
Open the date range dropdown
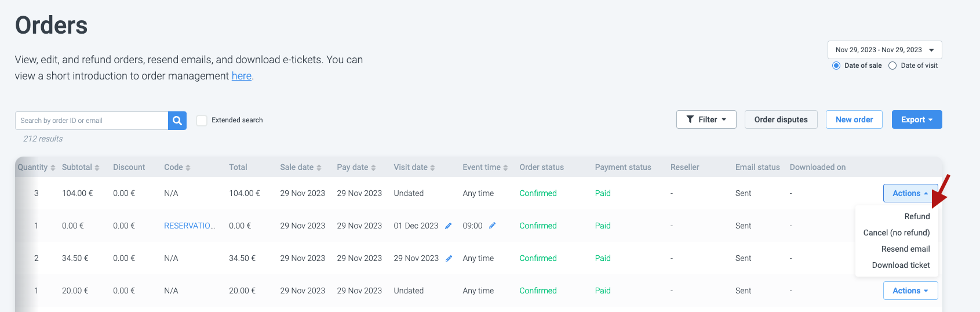[884, 50]
